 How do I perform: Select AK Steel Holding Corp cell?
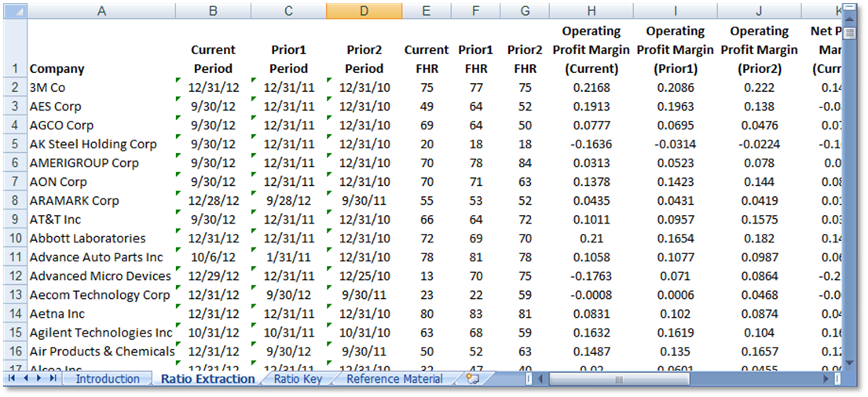click(101, 144)
